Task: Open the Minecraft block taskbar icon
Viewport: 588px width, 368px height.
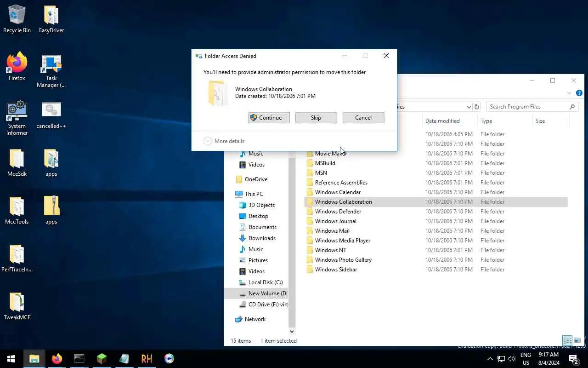Action: click(102, 359)
